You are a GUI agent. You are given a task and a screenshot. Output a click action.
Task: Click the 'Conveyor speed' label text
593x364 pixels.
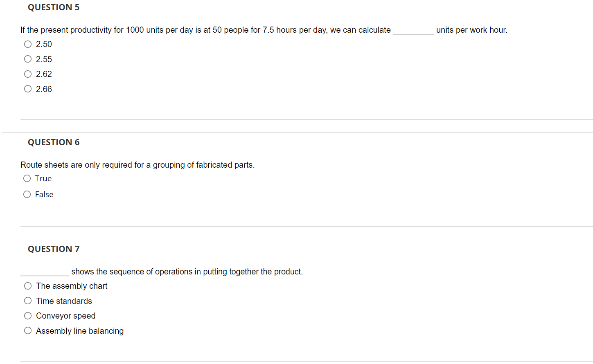(65, 316)
